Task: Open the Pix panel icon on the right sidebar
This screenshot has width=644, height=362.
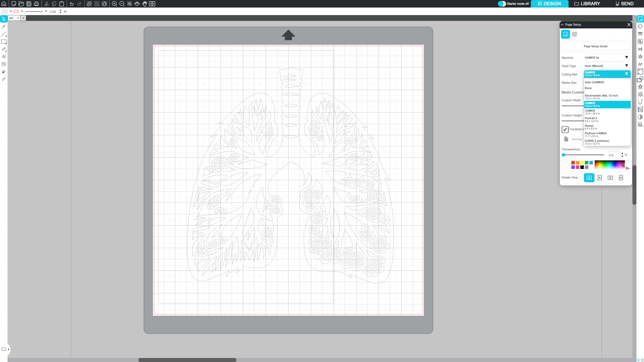Action: click(x=640, y=109)
